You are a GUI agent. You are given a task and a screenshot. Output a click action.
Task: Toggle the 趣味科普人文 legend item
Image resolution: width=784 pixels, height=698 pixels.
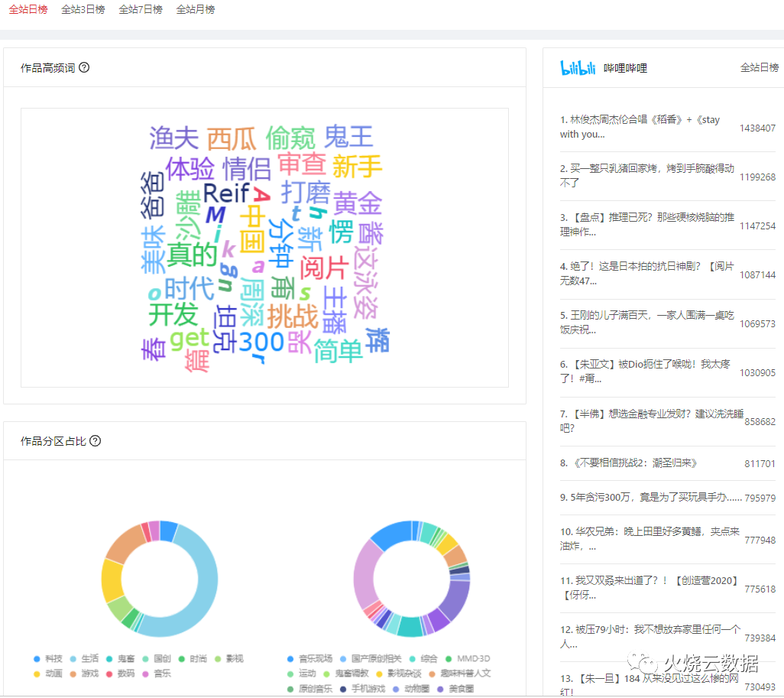point(459,674)
